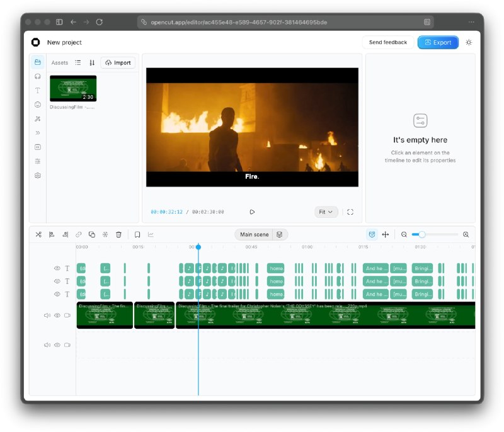Switch assets to list view

click(x=77, y=62)
